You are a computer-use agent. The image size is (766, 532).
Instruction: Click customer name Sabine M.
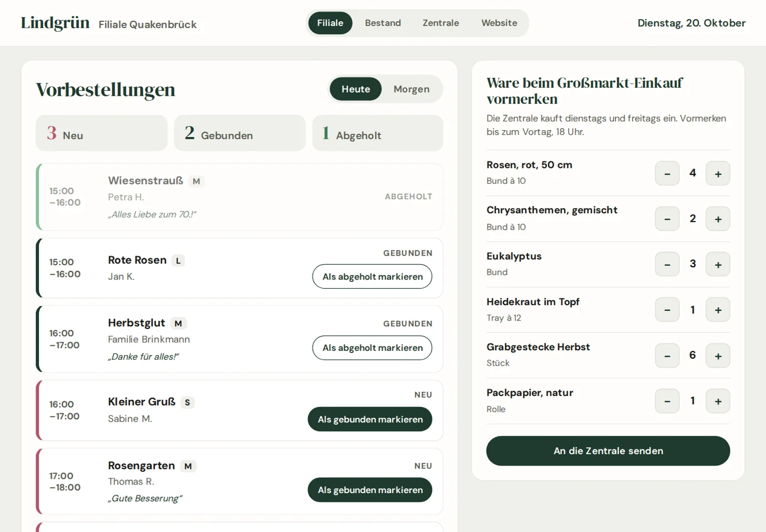[x=130, y=419]
